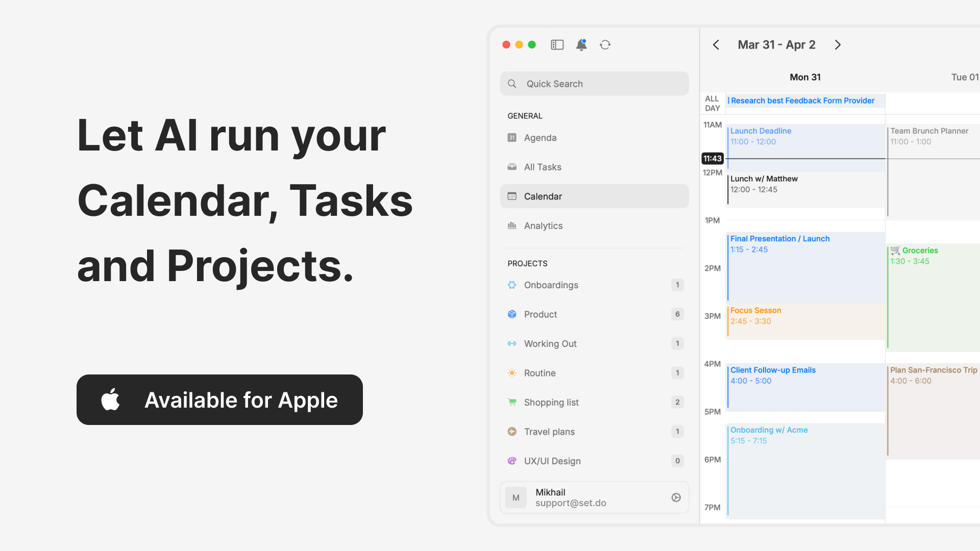Click in the Quick Search field

(x=594, y=84)
